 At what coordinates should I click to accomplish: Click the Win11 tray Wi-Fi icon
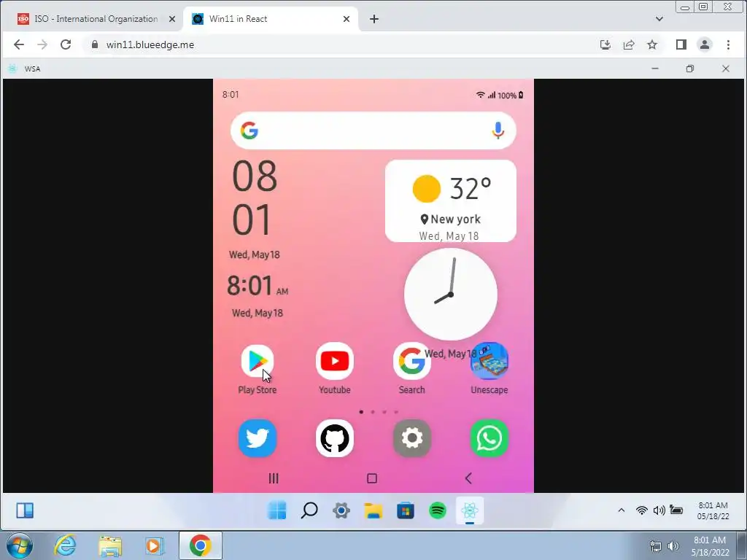pos(642,510)
